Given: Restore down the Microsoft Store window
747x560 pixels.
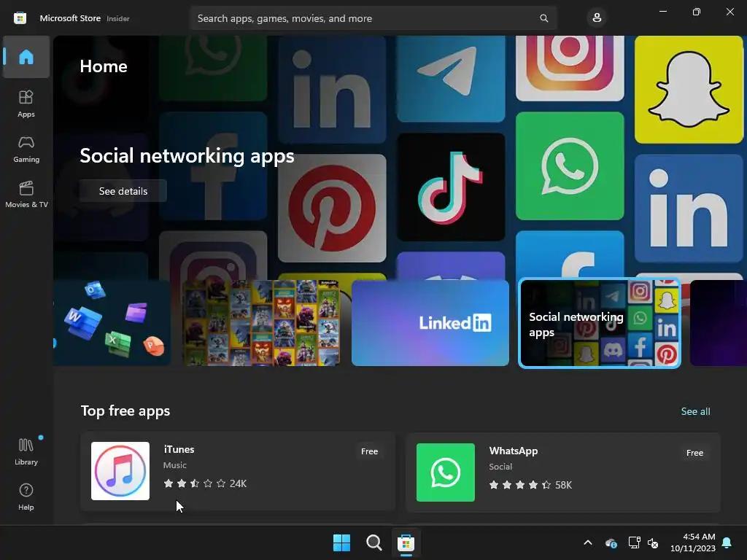Looking at the screenshot, I should point(696,12).
